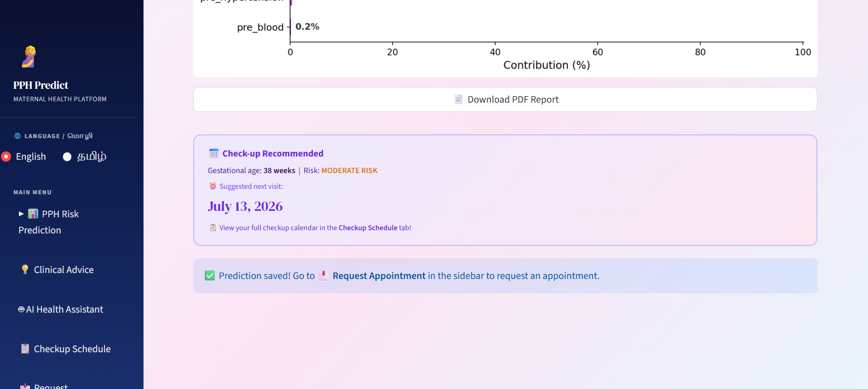
Task: Click the Request Appointment bold text
Action: click(379, 276)
